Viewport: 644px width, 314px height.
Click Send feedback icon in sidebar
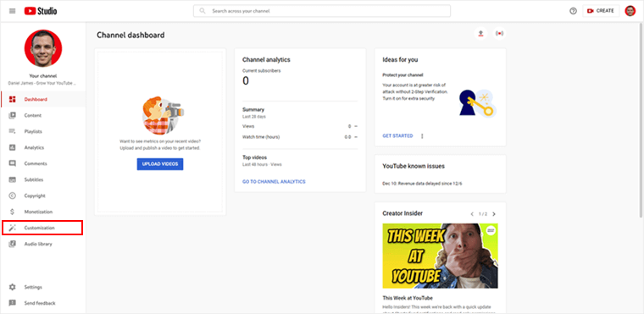click(13, 303)
